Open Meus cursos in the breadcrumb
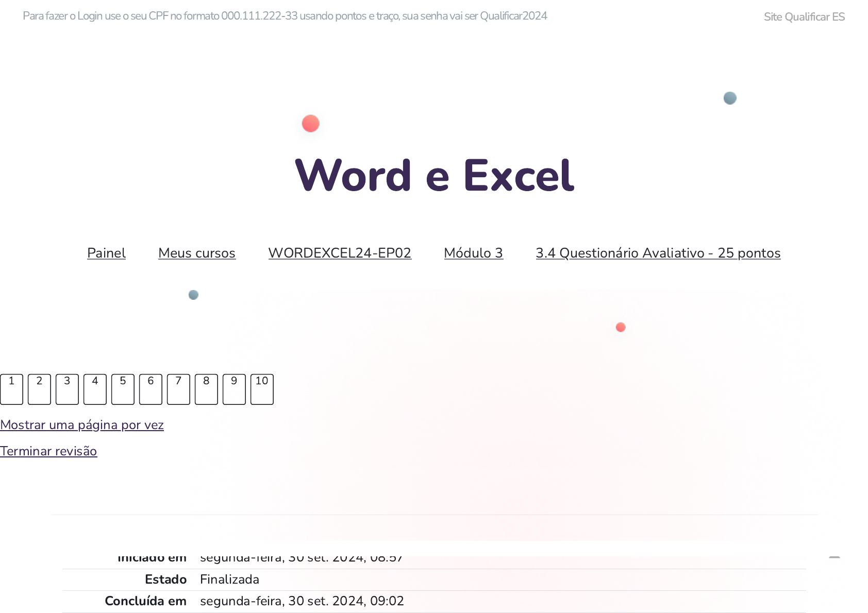The height and width of the screenshot is (613, 868). click(197, 253)
